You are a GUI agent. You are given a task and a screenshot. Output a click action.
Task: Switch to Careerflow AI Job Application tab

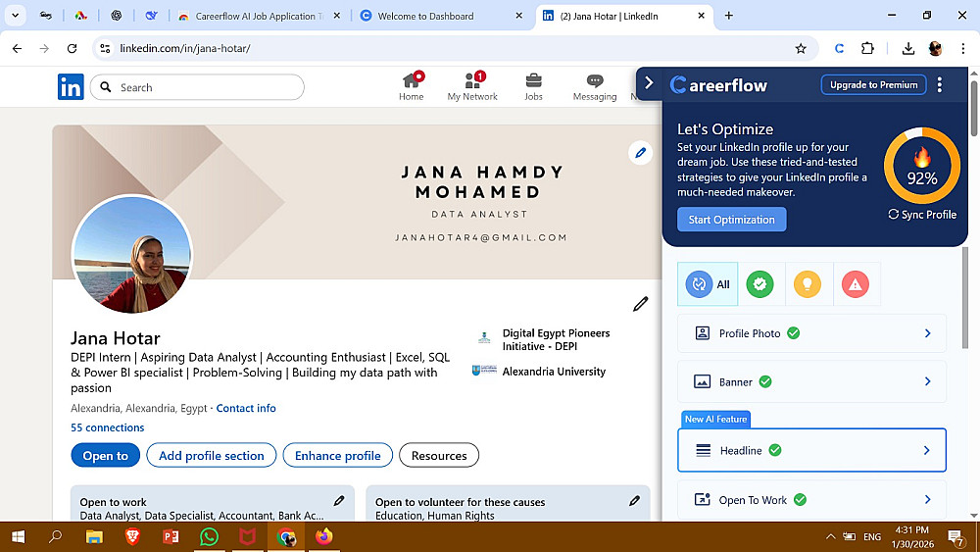(x=258, y=16)
